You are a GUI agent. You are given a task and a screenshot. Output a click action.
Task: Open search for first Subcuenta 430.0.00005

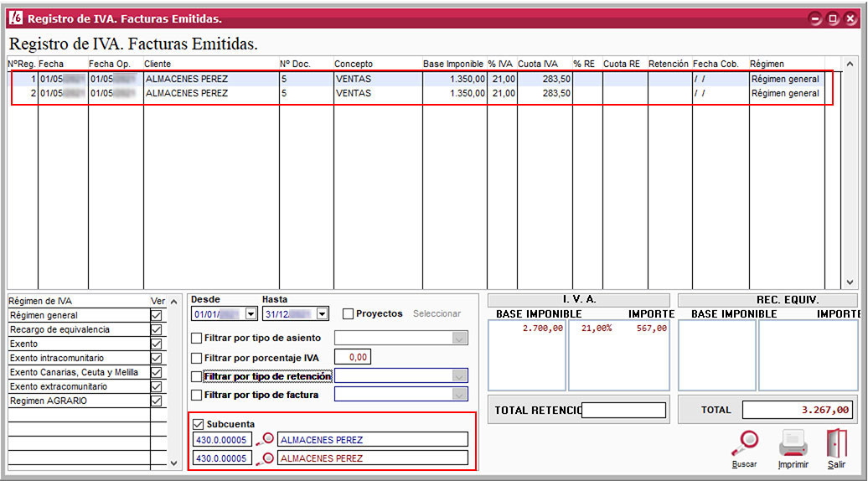[265, 440]
